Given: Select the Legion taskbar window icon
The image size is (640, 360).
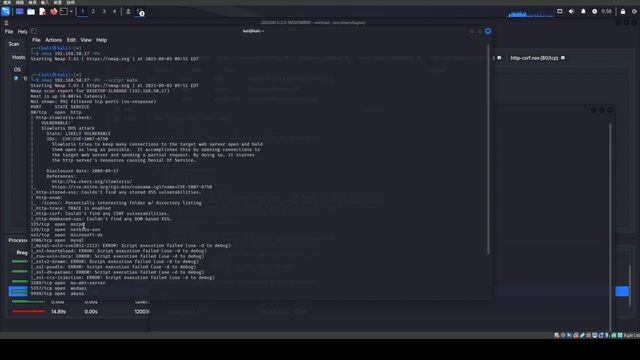Looking at the screenshot, I should coord(128,11).
